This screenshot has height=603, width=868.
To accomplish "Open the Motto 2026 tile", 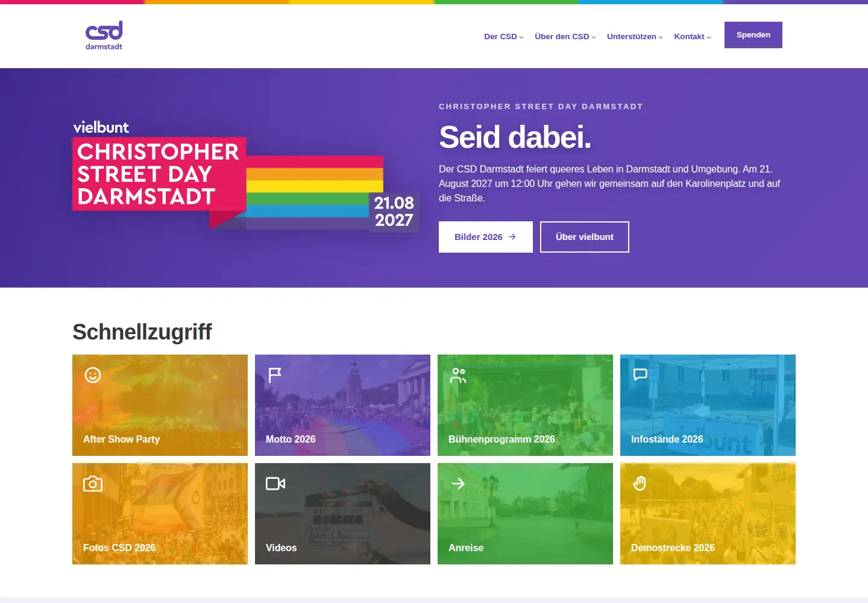I will coord(342,405).
